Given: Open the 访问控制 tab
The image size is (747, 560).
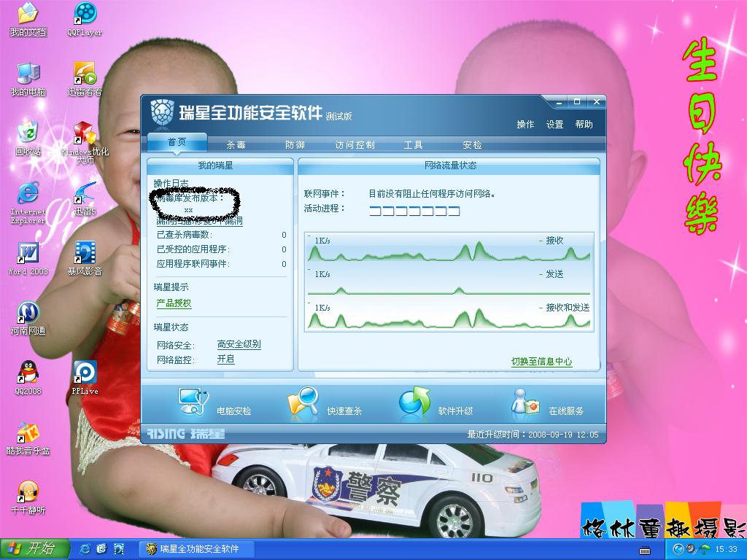Looking at the screenshot, I should click(x=355, y=145).
